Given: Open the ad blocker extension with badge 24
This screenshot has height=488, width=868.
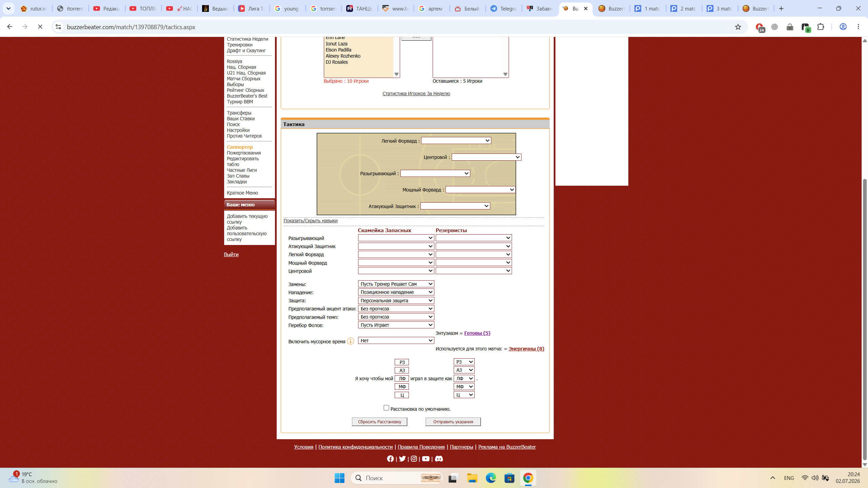Looking at the screenshot, I should pyautogui.click(x=760, y=27).
